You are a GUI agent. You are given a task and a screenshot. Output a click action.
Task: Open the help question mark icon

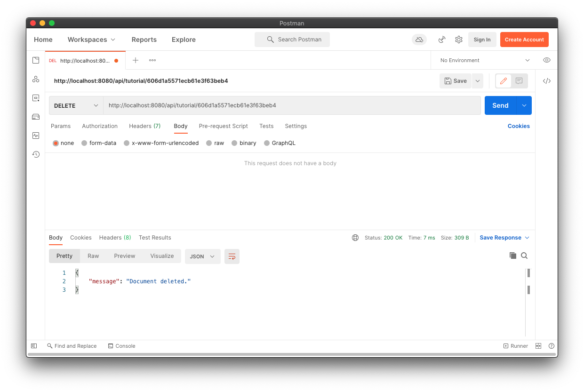[x=552, y=346]
